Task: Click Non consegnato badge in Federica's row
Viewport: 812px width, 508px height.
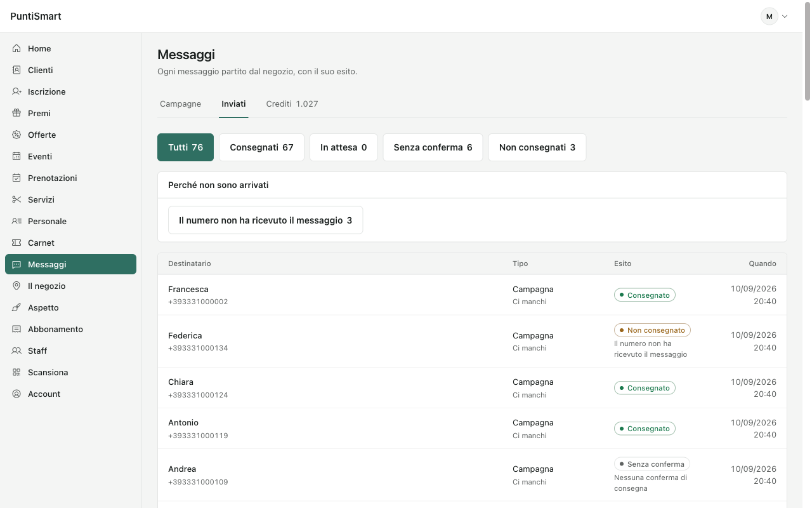Action: click(652, 330)
